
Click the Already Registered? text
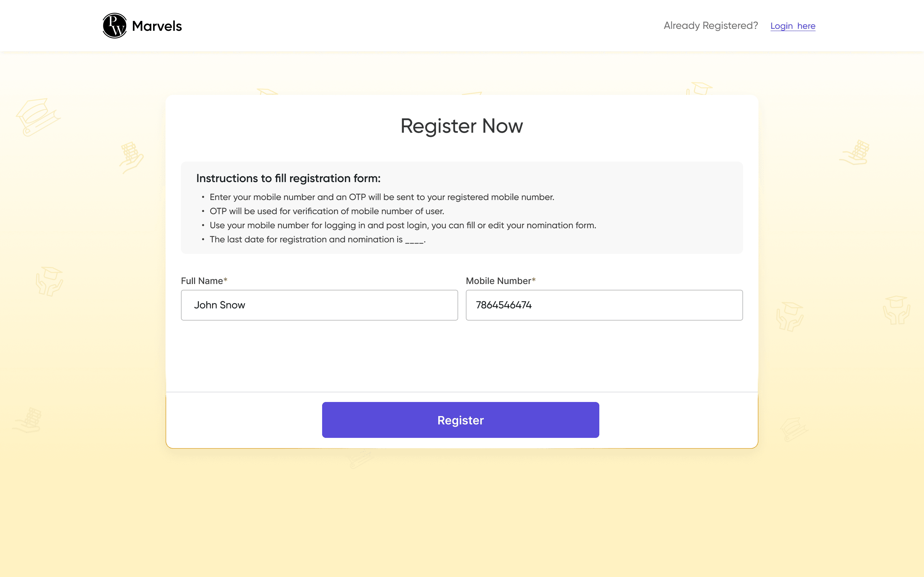711,26
